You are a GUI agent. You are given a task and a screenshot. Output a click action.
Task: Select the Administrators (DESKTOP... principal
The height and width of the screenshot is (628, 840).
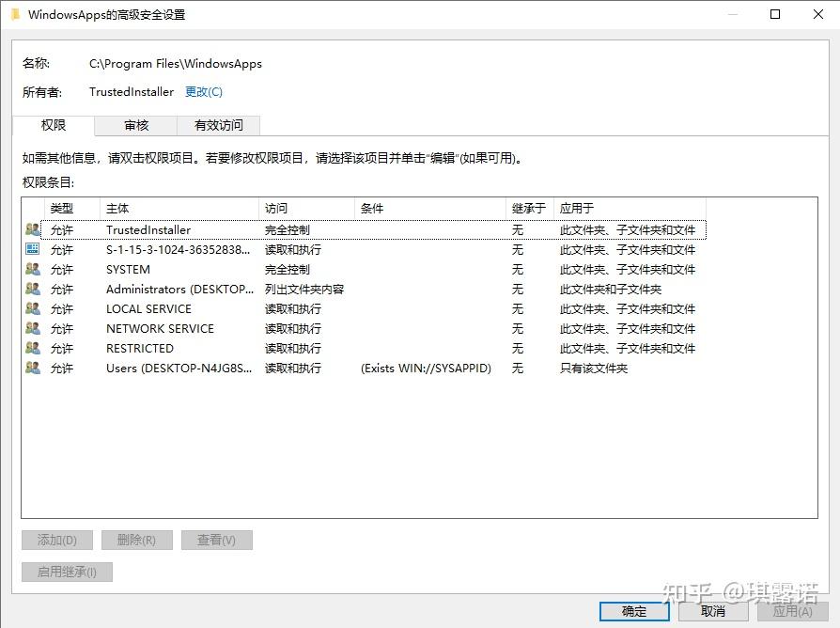coord(180,290)
